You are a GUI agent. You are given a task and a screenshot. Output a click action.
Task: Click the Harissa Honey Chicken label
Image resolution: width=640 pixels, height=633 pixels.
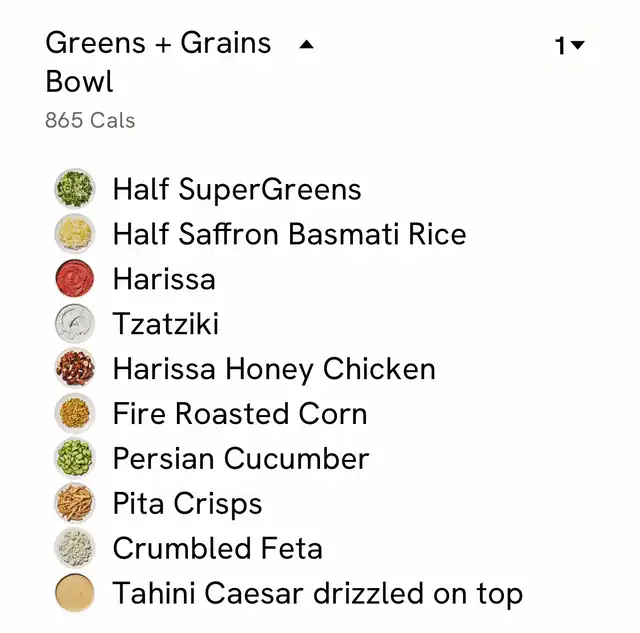[x=274, y=369]
